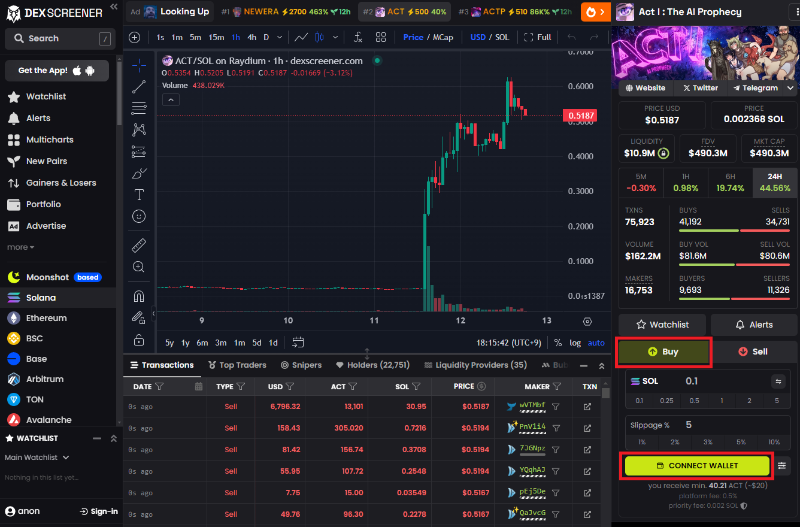The image size is (800, 527).
Task: Open the forecasting and measurement tools
Action: coord(139,152)
